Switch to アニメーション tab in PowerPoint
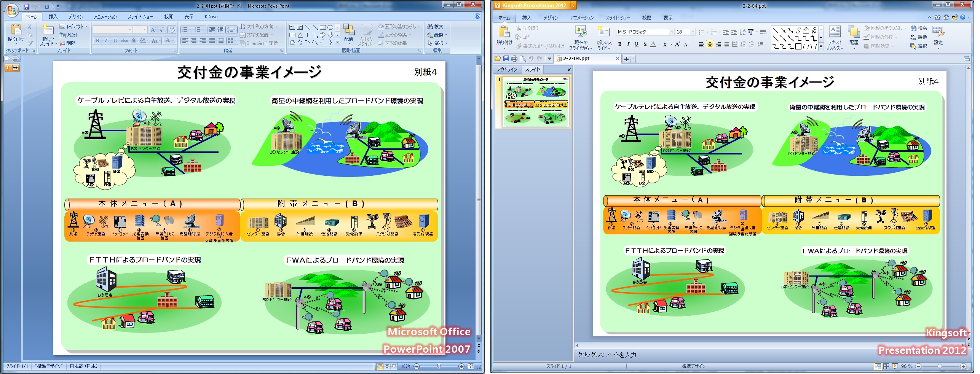This screenshot has width=980, height=374. tap(105, 17)
